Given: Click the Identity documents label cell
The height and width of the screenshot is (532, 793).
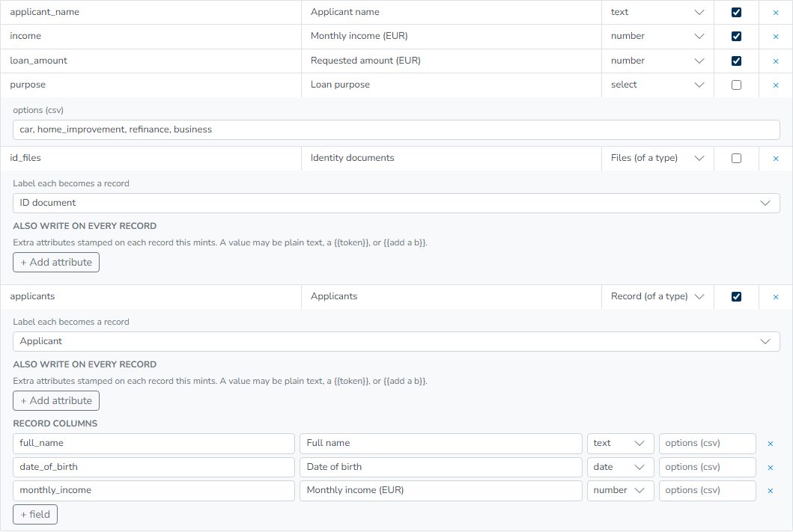Looking at the screenshot, I should coord(452,158).
